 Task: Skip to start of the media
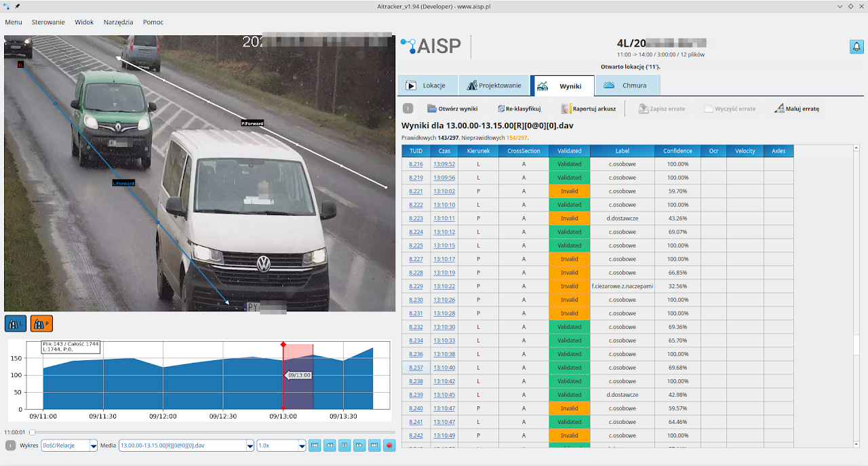315,446
